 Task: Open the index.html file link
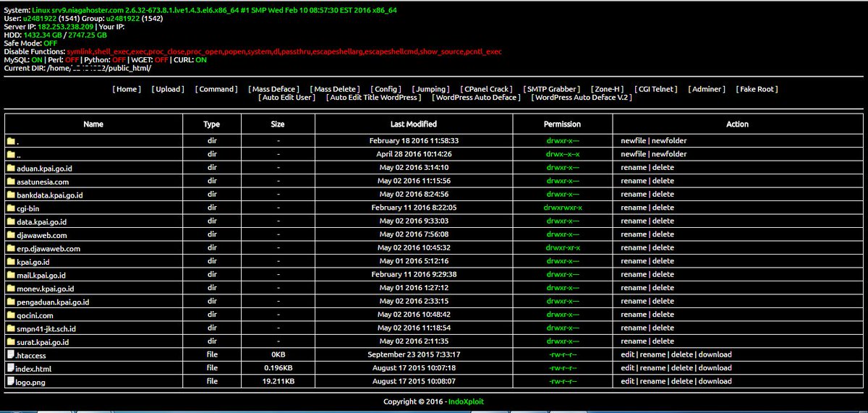tap(35, 369)
